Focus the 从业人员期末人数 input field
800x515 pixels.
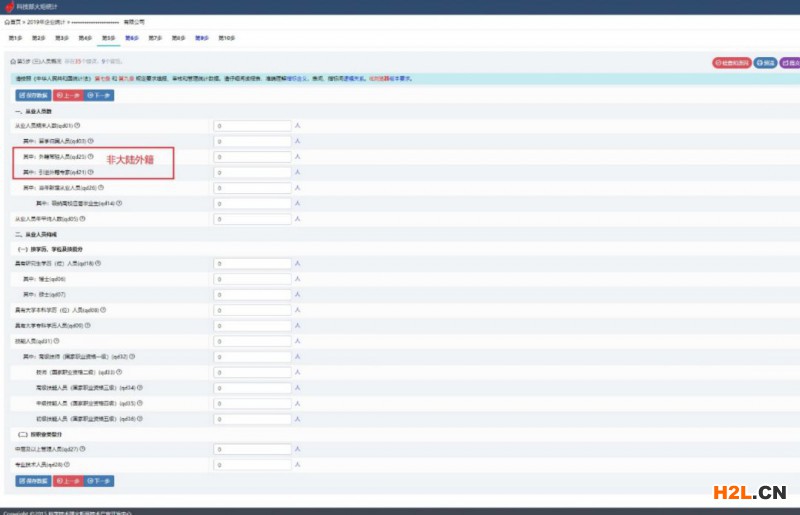pyautogui.click(x=252, y=126)
